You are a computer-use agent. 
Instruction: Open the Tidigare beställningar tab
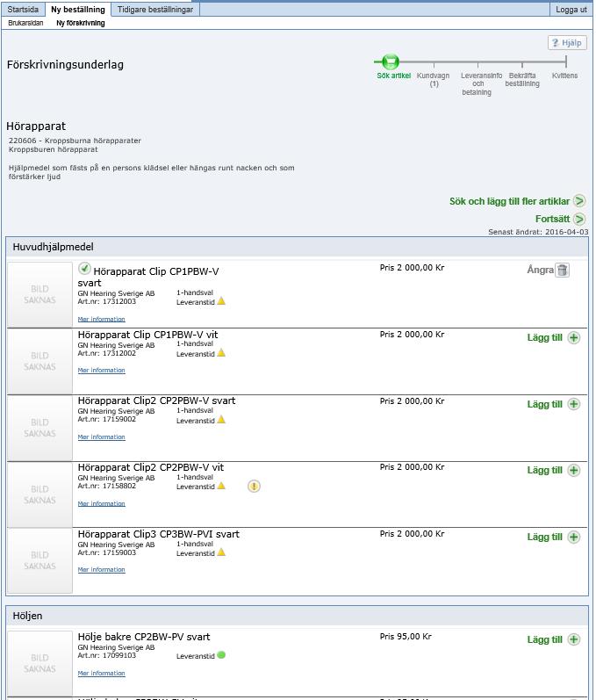[x=155, y=10]
